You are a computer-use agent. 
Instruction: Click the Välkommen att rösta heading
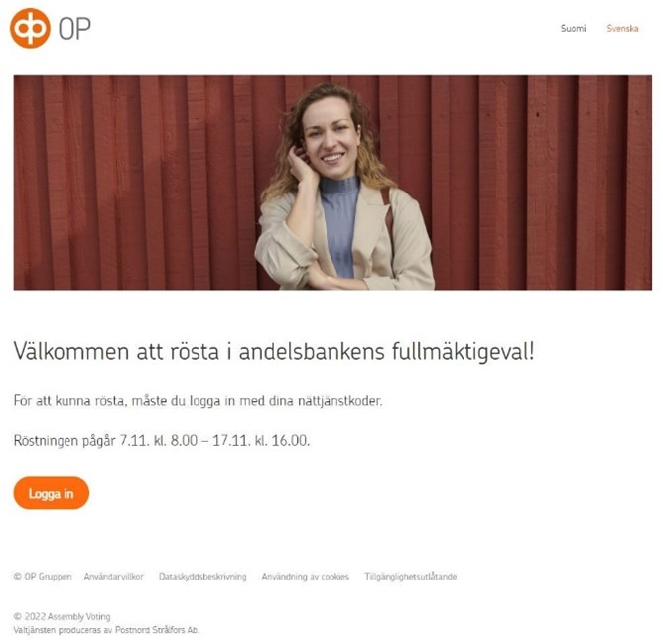tap(274, 352)
